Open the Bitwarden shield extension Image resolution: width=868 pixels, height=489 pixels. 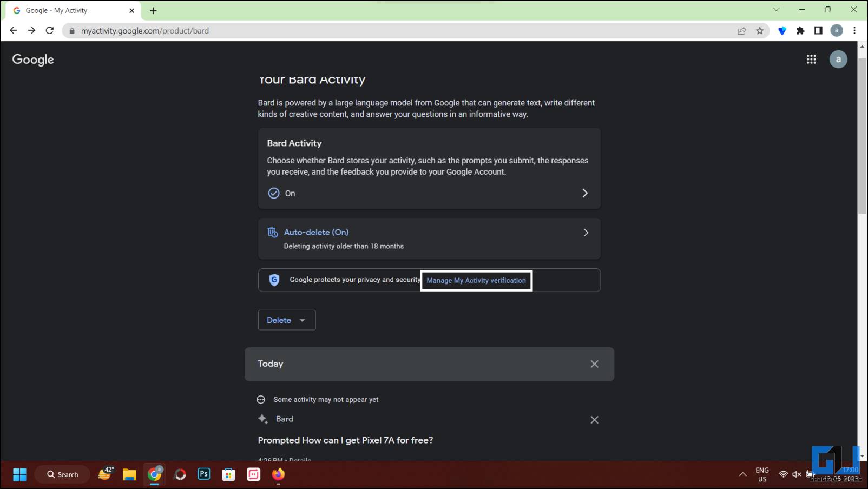pos(782,31)
